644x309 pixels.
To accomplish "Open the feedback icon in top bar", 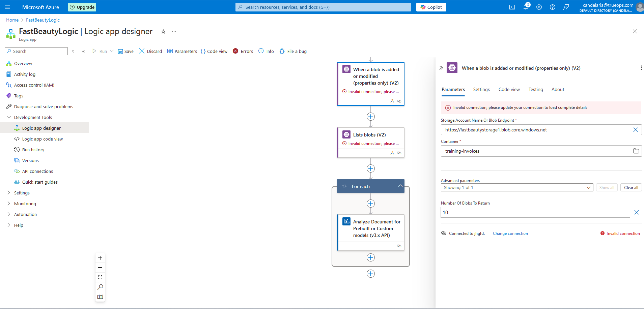I will coord(566,7).
